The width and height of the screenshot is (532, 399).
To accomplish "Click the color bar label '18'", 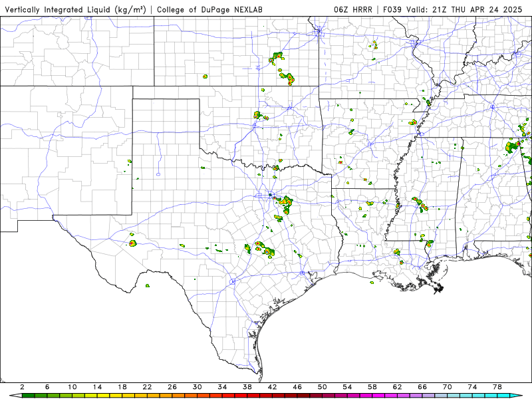I will coord(122,387).
